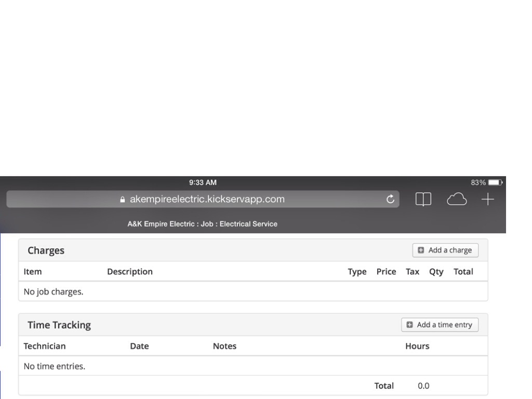Tap the battery icon in the status bar
This screenshot has height=399, width=532.
point(496,183)
